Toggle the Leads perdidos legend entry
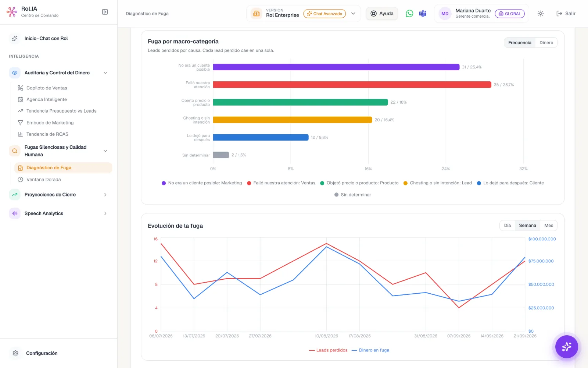The image size is (588, 368). 328,350
